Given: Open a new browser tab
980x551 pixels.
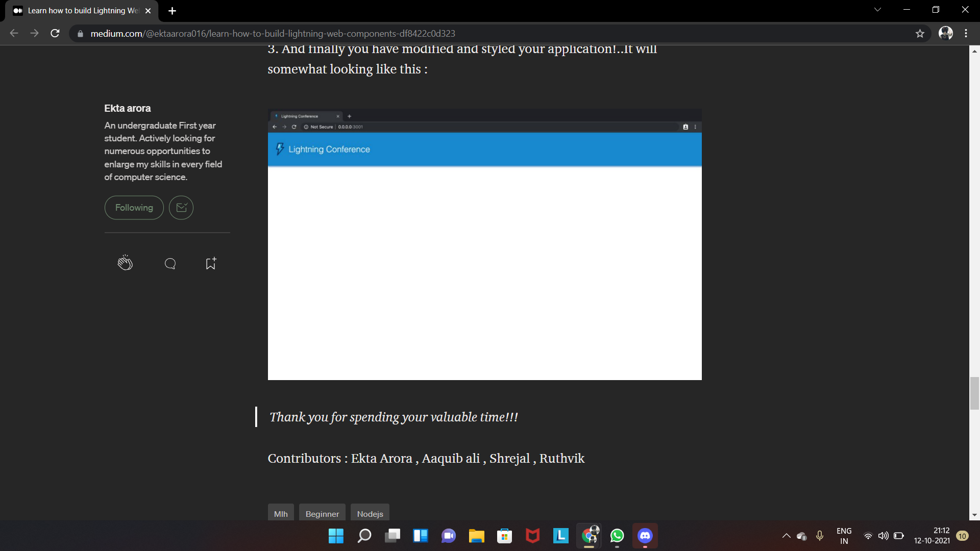Looking at the screenshot, I should [172, 11].
